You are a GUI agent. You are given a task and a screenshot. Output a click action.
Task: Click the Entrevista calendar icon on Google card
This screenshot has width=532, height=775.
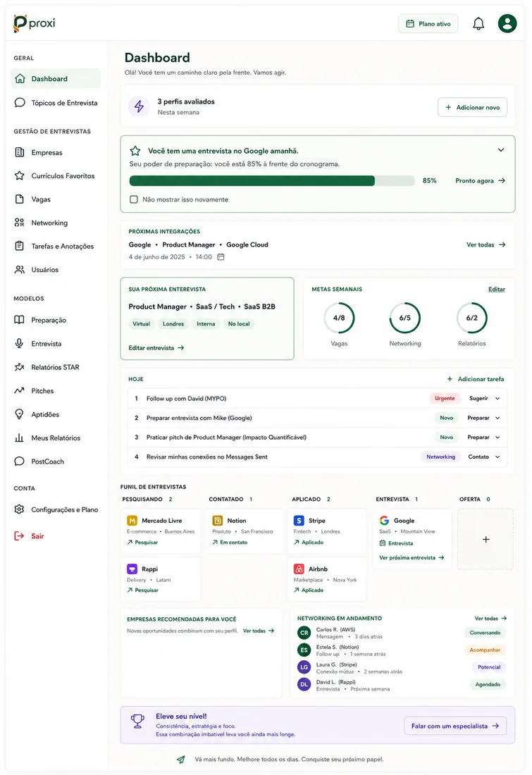point(382,543)
